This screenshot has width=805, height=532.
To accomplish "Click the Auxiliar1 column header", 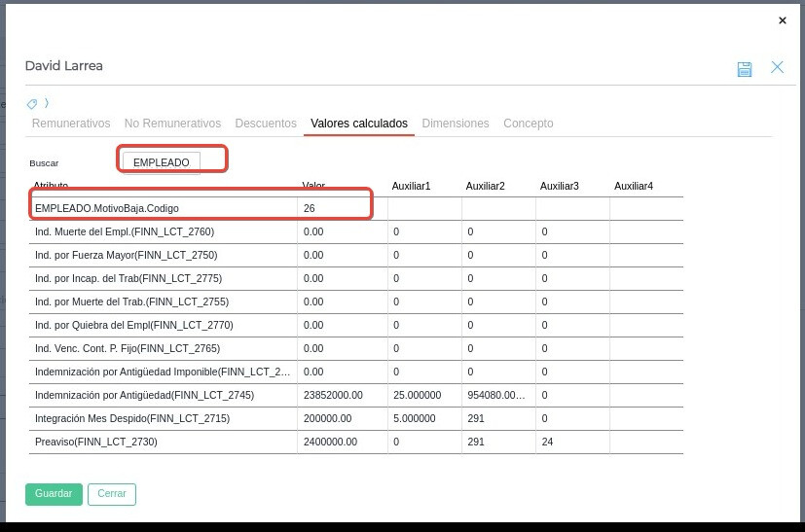I will [411, 186].
